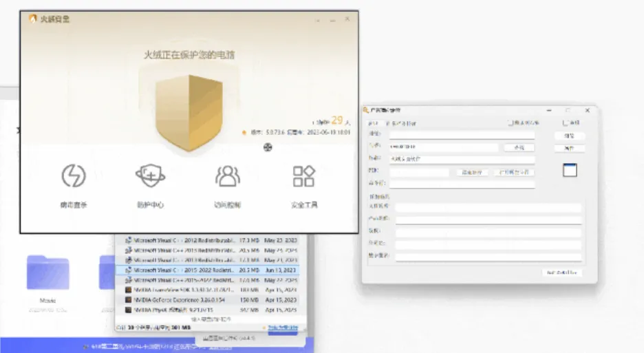This screenshot has width=644, height=353.
Task: Click the blue link at bottom of program list
Action: pos(283,328)
